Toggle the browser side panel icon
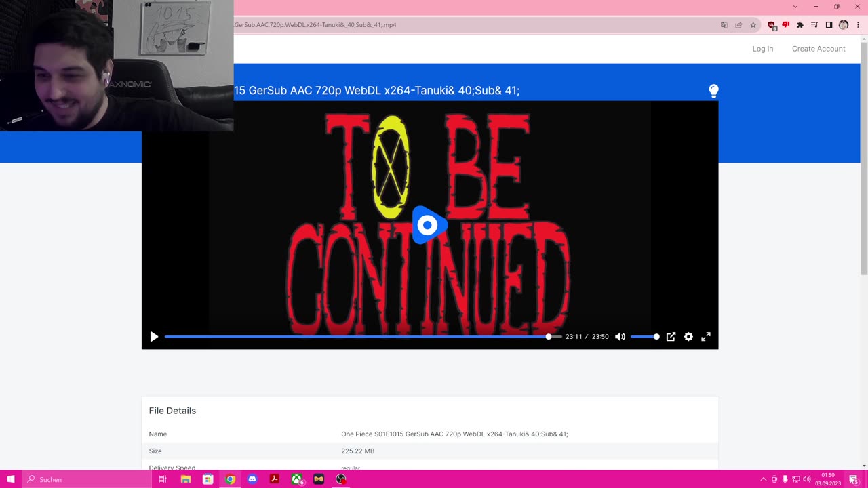This screenshot has height=488, width=868. point(829,25)
